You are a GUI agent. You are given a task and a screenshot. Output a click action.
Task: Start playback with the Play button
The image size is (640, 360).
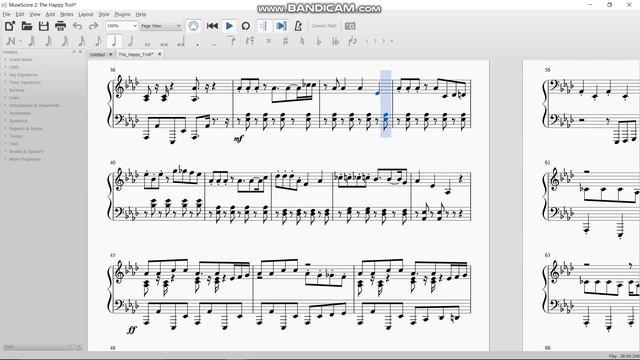click(x=229, y=26)
